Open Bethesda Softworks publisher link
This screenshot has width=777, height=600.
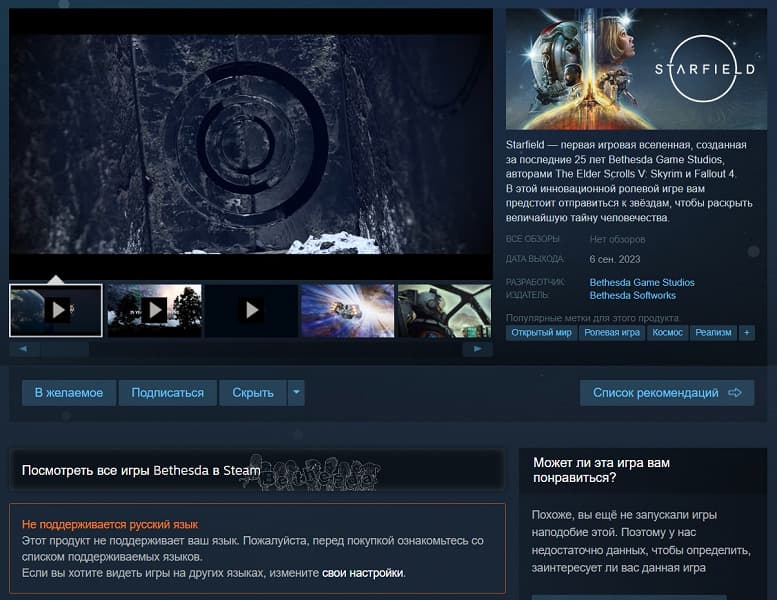[632, 295]
